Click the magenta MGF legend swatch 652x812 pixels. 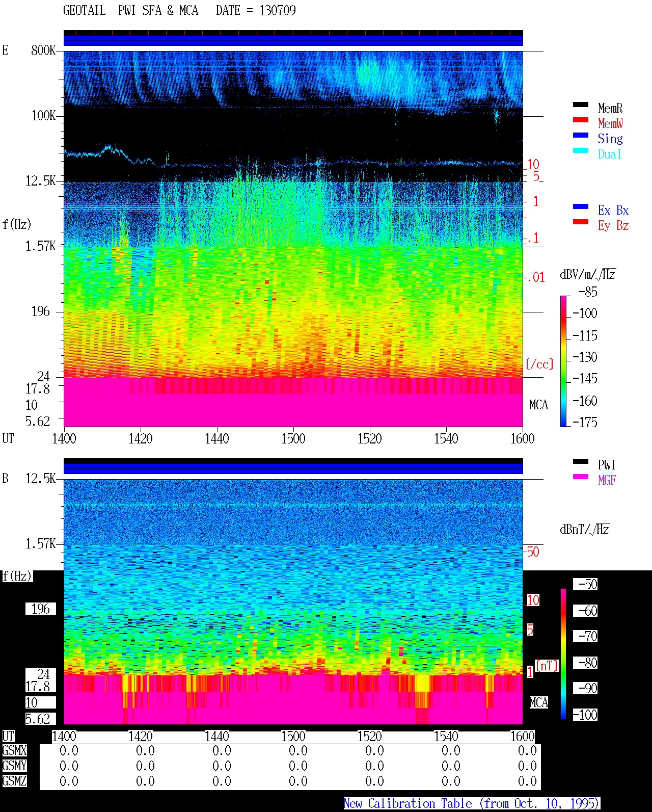tap(581, 477)
